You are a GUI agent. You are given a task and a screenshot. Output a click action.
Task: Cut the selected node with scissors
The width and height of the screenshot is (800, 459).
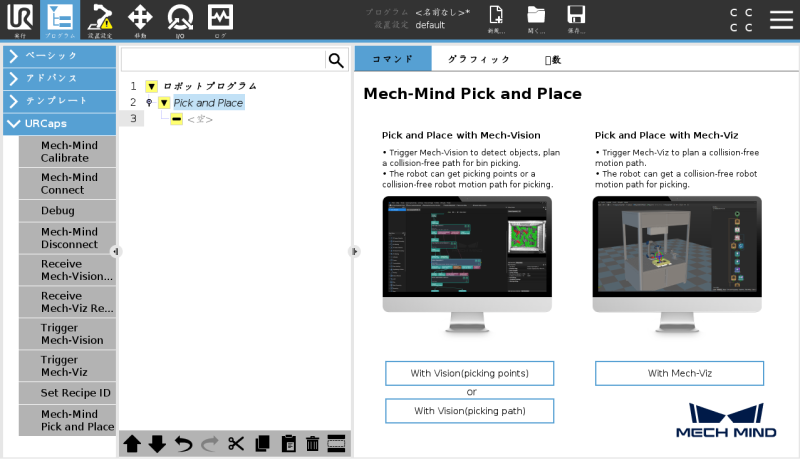tap(236, 444)
